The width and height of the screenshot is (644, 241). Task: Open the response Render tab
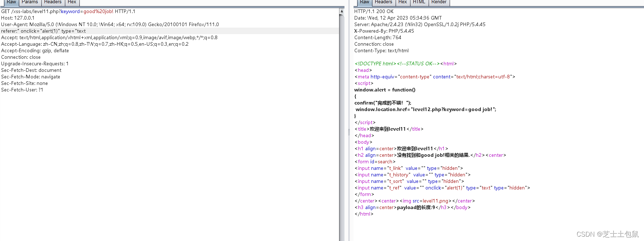coord(439,2)
